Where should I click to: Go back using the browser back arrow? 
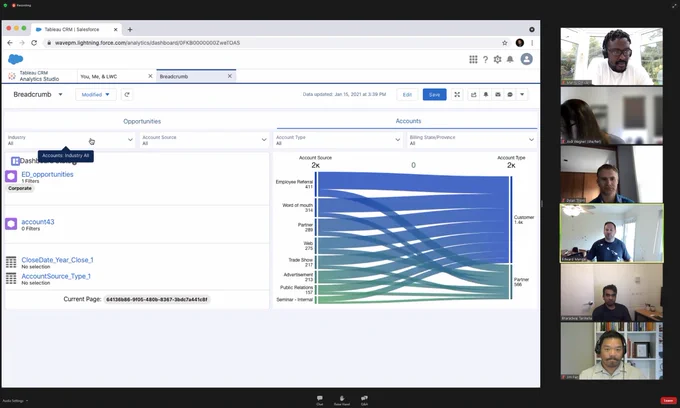[x=10, y=42]
